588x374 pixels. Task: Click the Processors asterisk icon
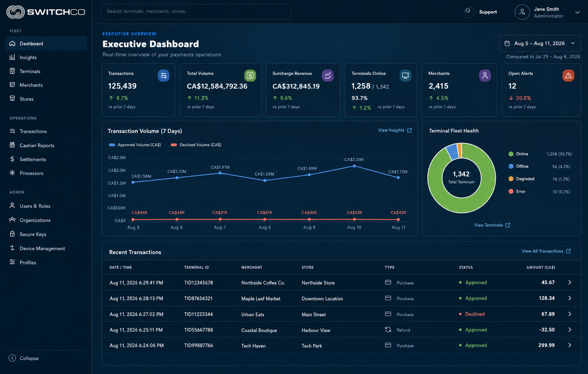(12, 173)
